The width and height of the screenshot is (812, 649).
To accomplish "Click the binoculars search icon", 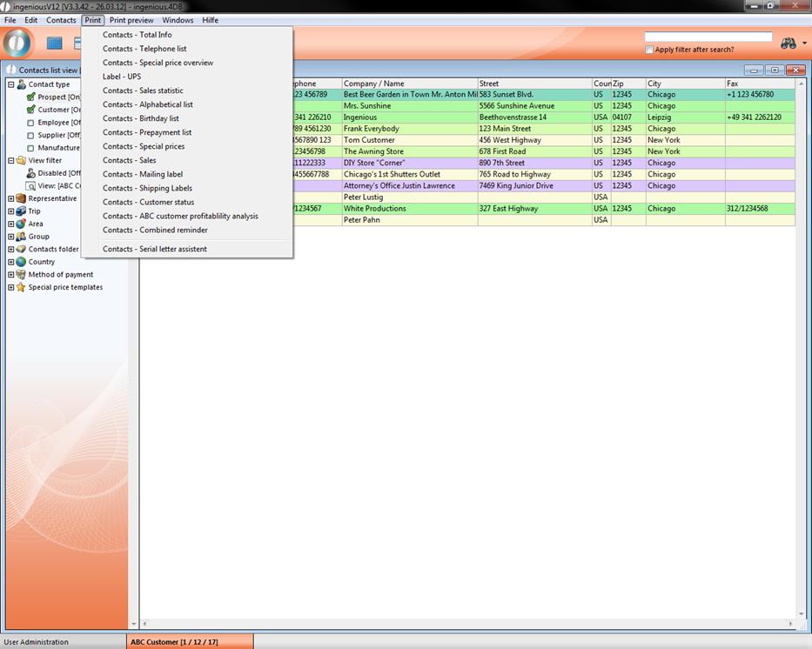I will 788,43.
